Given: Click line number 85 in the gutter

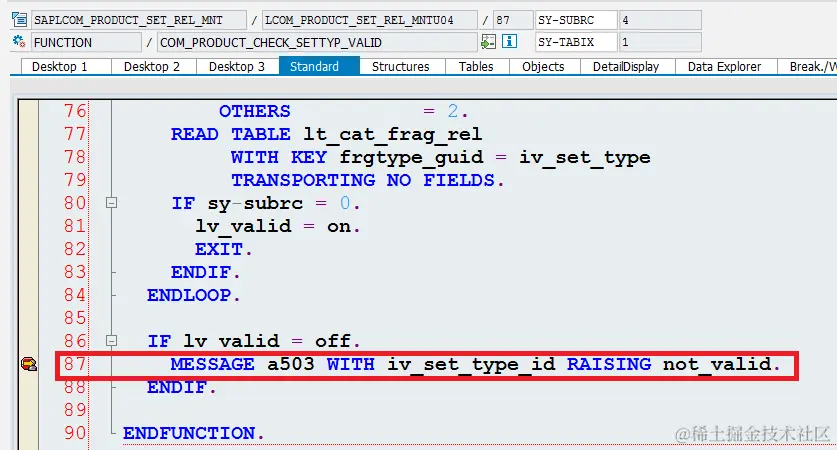Looking at the screenshot, I should (x=75, y=318).
